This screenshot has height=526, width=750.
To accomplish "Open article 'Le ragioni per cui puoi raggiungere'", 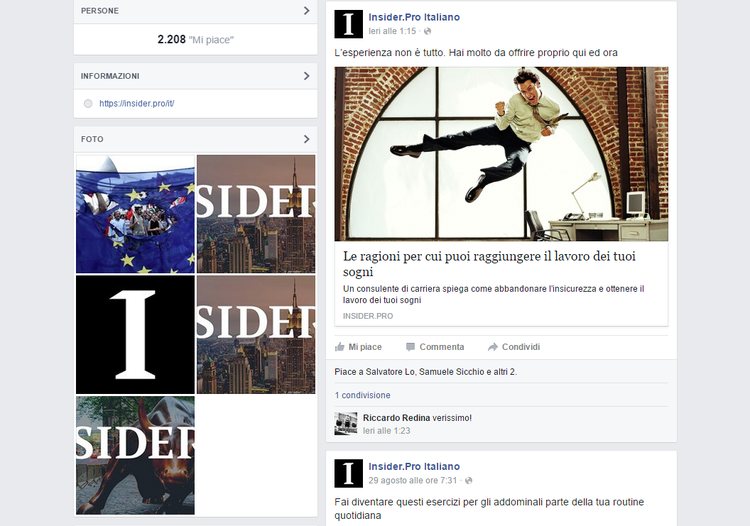I will [489, 264].
